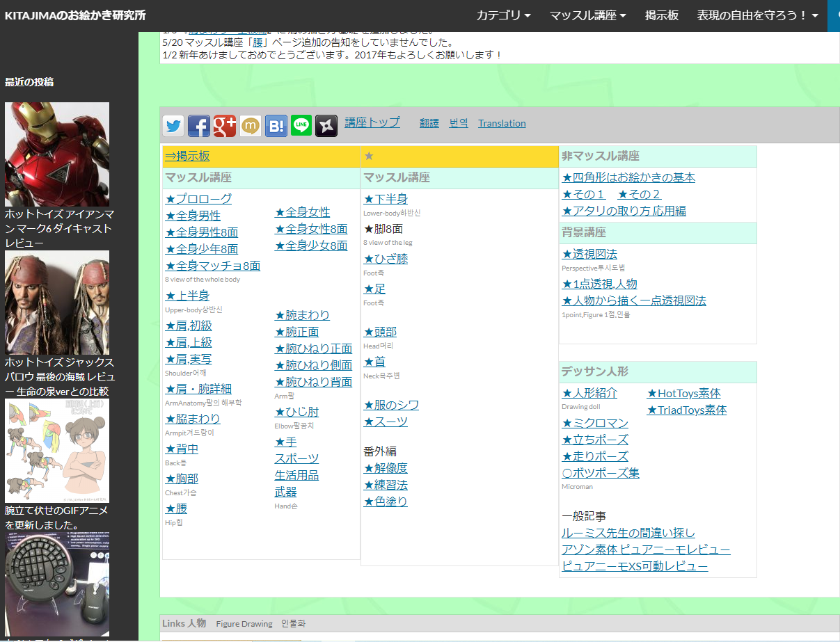Open the ★脇まわり lesson

pos(193,419)
